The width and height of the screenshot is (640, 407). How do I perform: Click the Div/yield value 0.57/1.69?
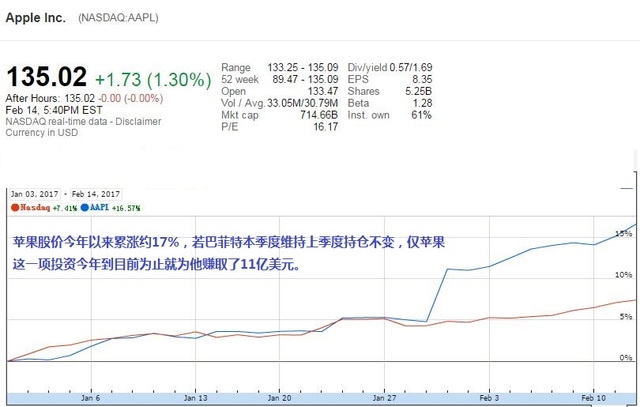pos(411,67)
